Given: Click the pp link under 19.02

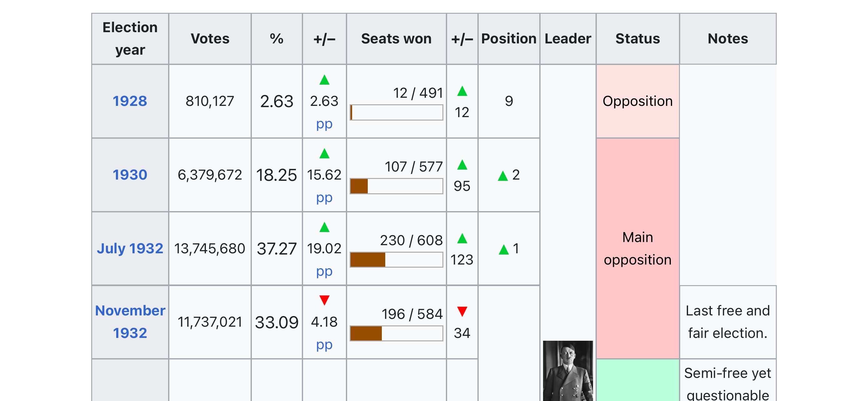Looking at the screenshot, I should (324, 271).
